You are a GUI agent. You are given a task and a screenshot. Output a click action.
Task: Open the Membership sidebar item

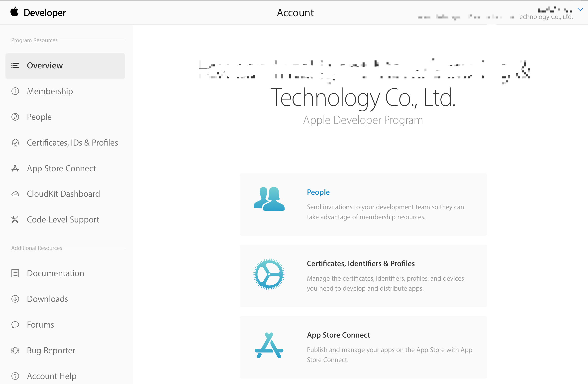[x=50, y=91]
